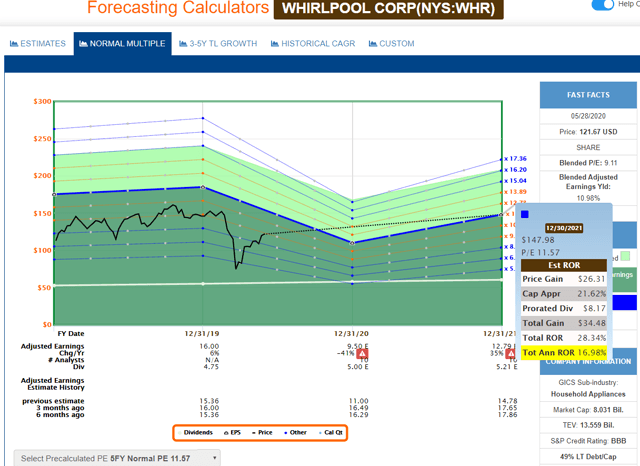Viewport: 640px width, 466px height.
Task: Click the EPS marker at 12/31/20
Action: [352, 243]
